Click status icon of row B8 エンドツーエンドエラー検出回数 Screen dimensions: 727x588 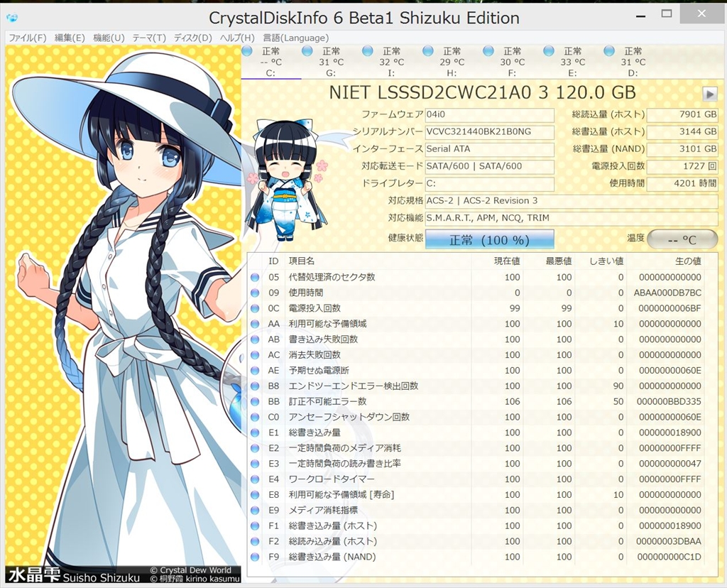click(x=255, y=386)
